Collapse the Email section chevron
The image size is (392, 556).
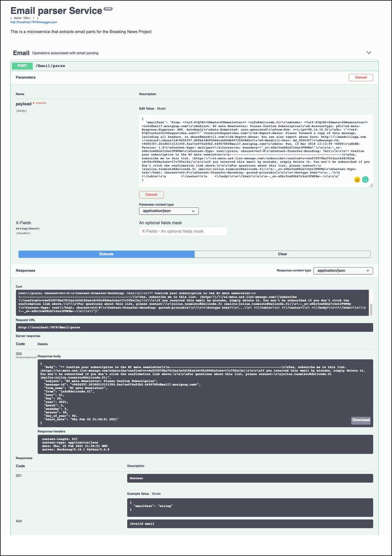tap(369, 53)
